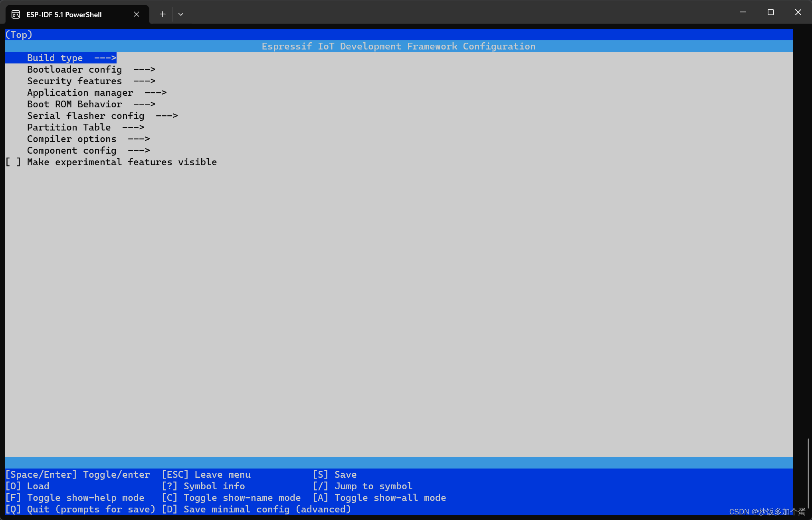Open the Compiler options submenu
This screenshot has width=812, height=520.
click(x=88, y=139)
